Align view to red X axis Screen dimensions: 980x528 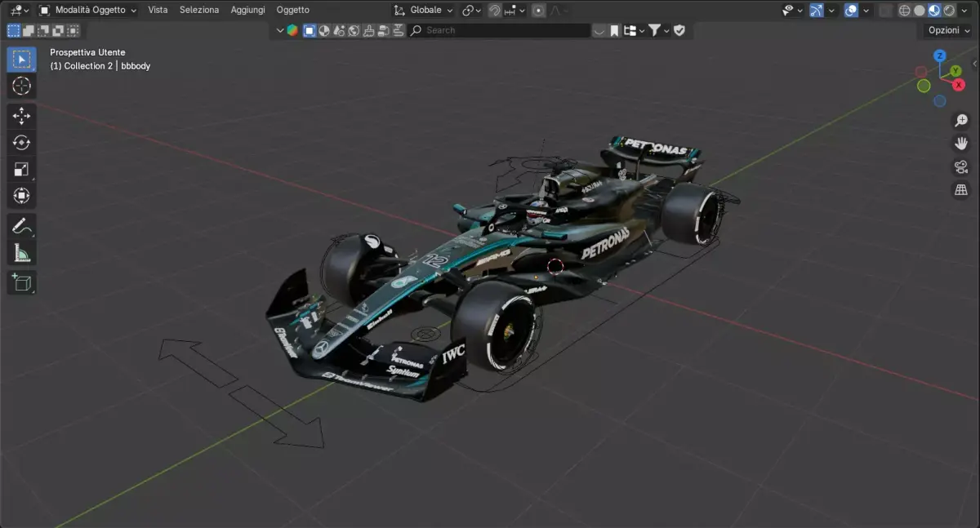pyautogui.click(x=958, y=85)
